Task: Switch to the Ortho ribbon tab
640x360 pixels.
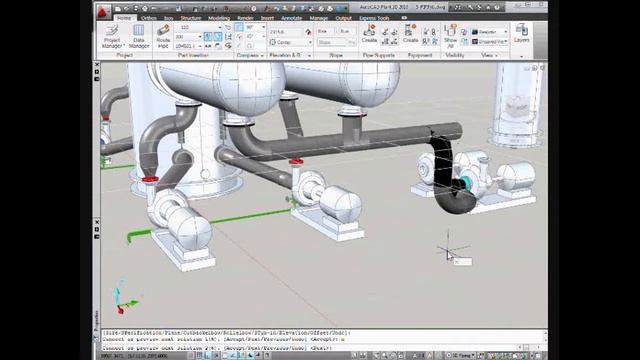Action: coord(149,18)
